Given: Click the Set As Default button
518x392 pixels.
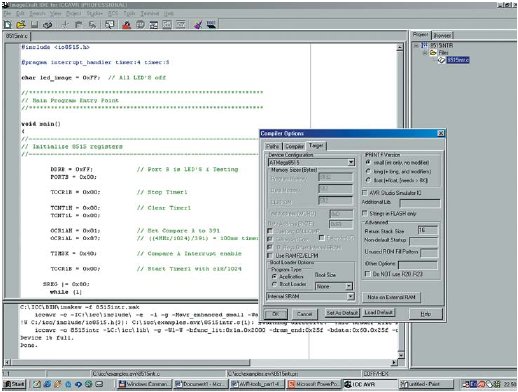Looking at the screenshot, I should click(342, 313).
